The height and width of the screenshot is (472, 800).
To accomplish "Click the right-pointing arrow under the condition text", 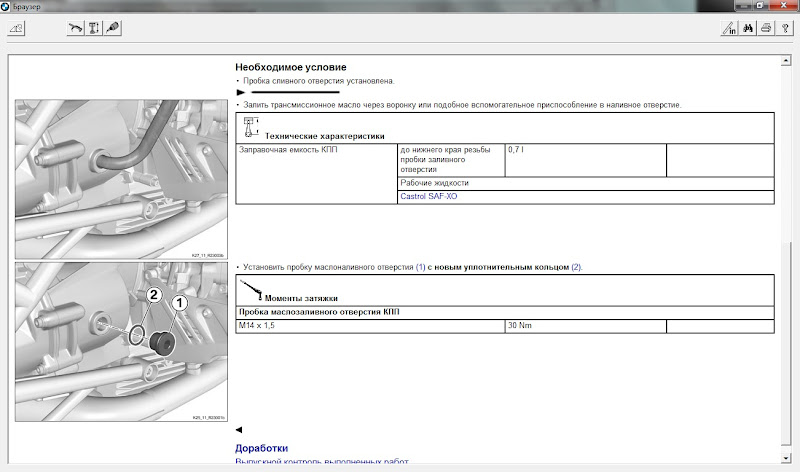I will pyautogui.click(x=240, y=92).
